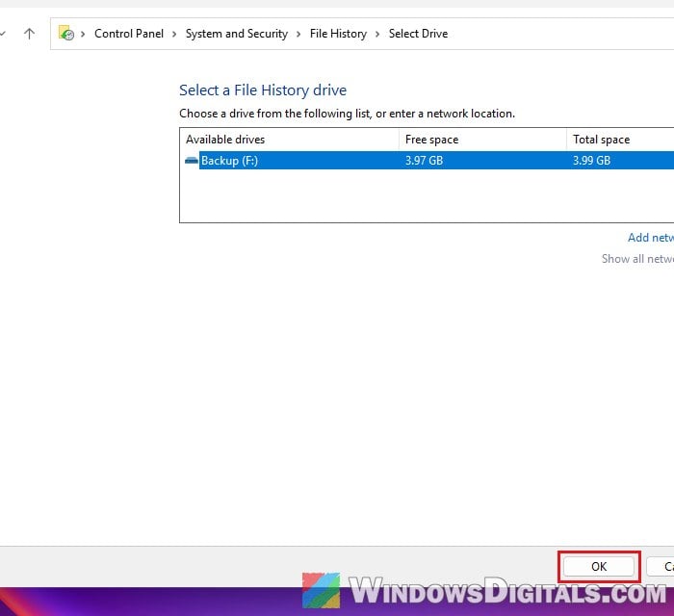Image resolution: width=674 pixels, height=616 pixels.
Task: Sort by Total space column header
Action: click(620, 140)
